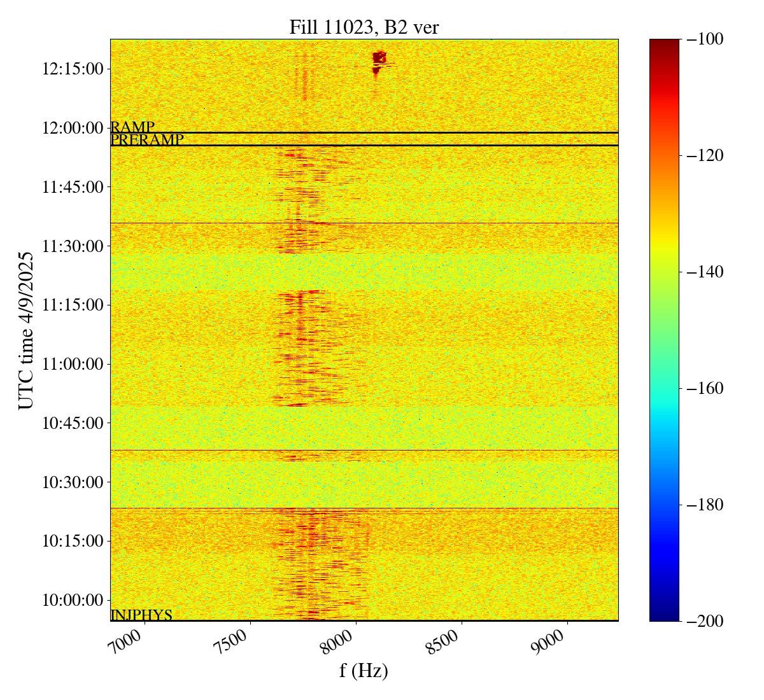Click the RAMP marker label

pos(132,127)
